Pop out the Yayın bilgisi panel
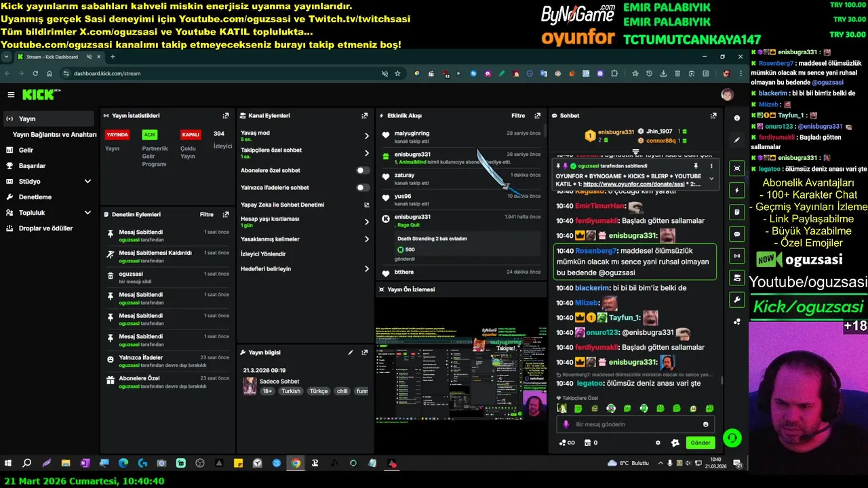Viewport: 868px width, 488px height. click(x=365, y=352)
